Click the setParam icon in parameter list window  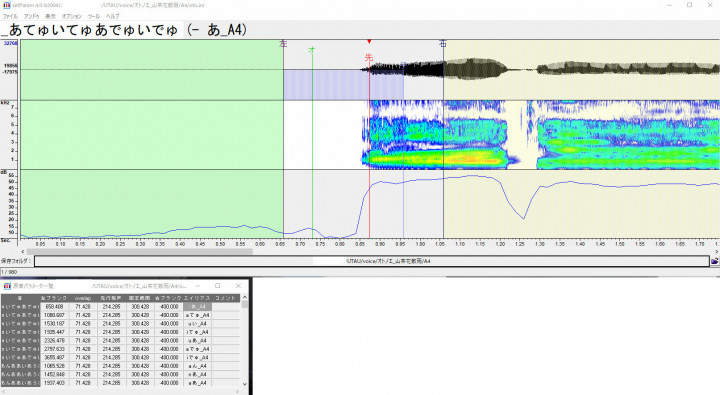click(x=7, y=286)
